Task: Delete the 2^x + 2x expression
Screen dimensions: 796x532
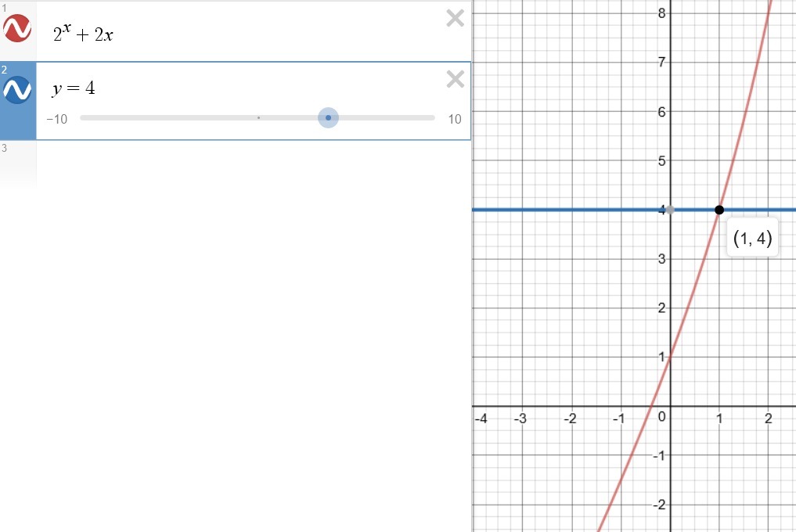Action: pos(455,19)
